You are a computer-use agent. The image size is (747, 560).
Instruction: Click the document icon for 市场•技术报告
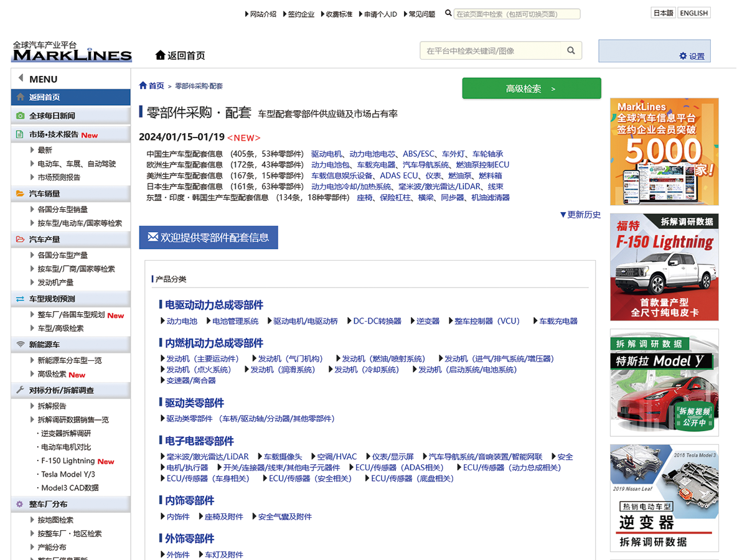pyautogui.click(x=20, y=134)
